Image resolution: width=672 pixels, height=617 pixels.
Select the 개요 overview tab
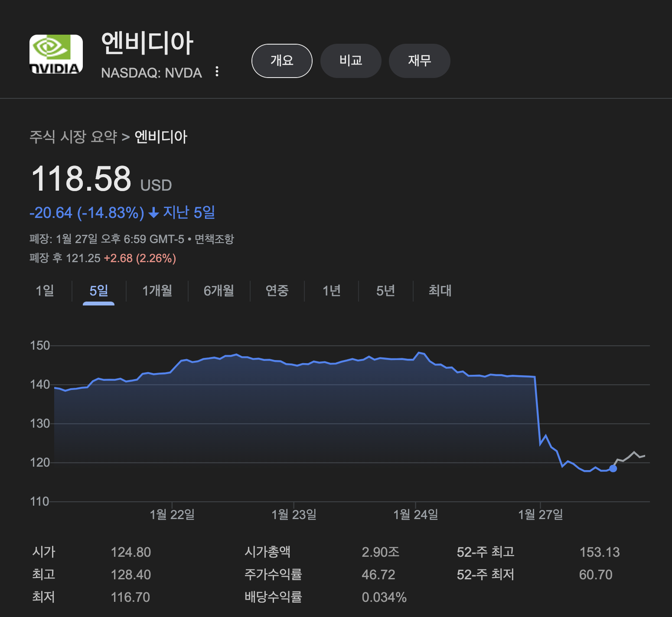(282, 61)
